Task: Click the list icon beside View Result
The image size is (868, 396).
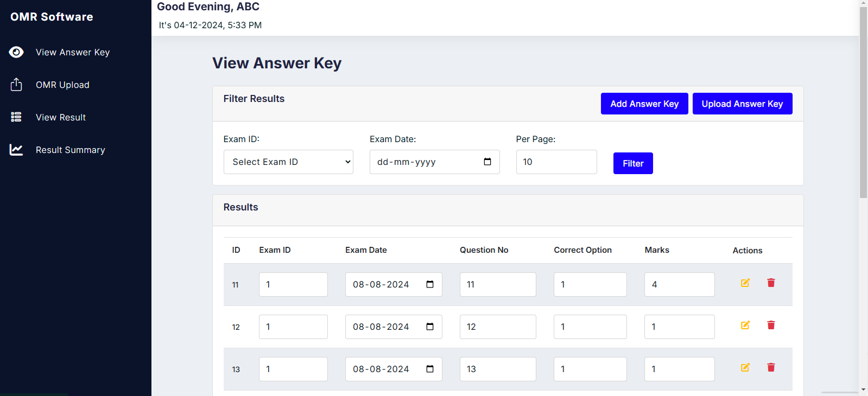Action: coord(16,117)
